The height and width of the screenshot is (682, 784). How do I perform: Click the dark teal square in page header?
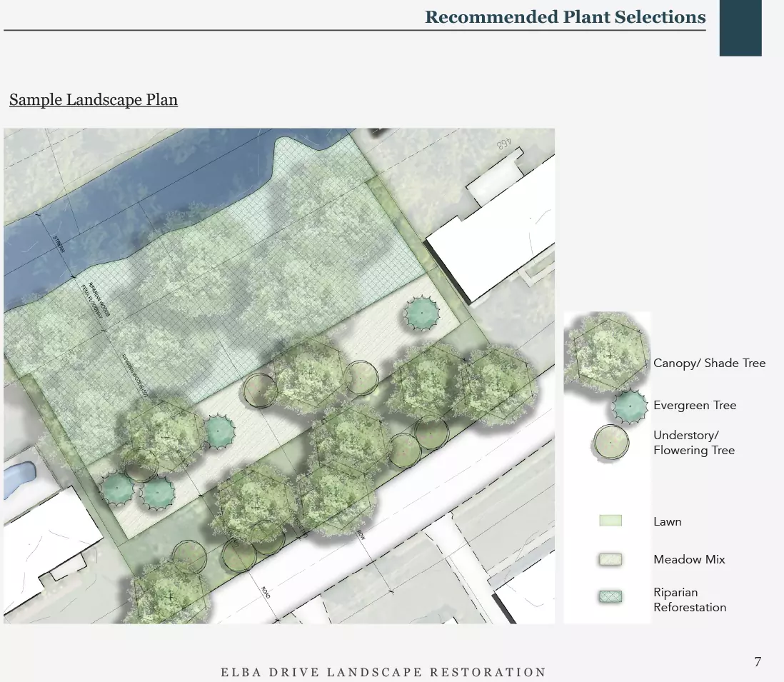[x=740, y=29]
